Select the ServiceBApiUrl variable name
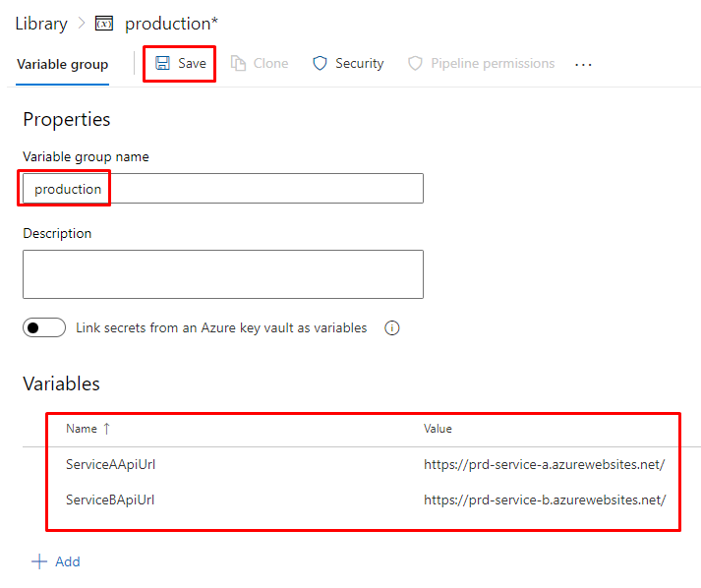Viewport: 701px width, 588px height. coord(110,500)
